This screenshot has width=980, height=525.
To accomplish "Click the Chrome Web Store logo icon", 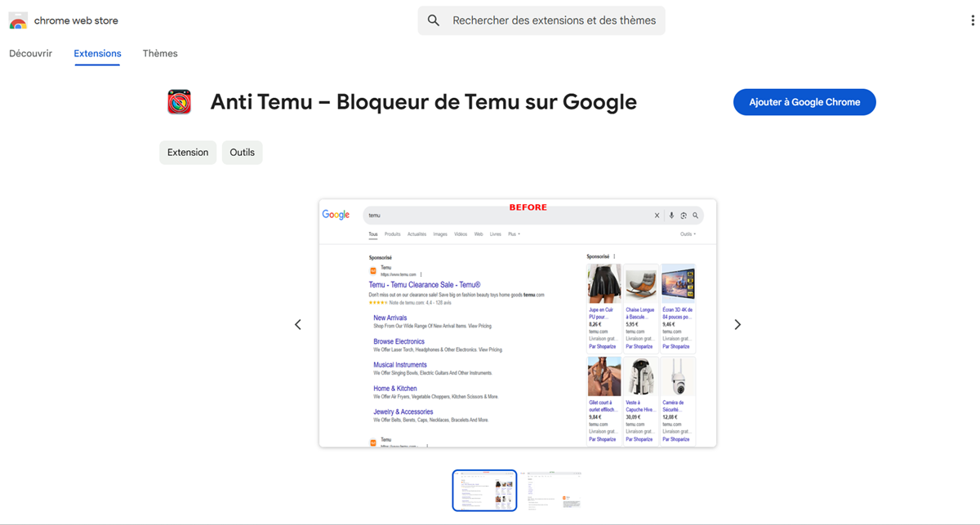I will click(18, 20).
